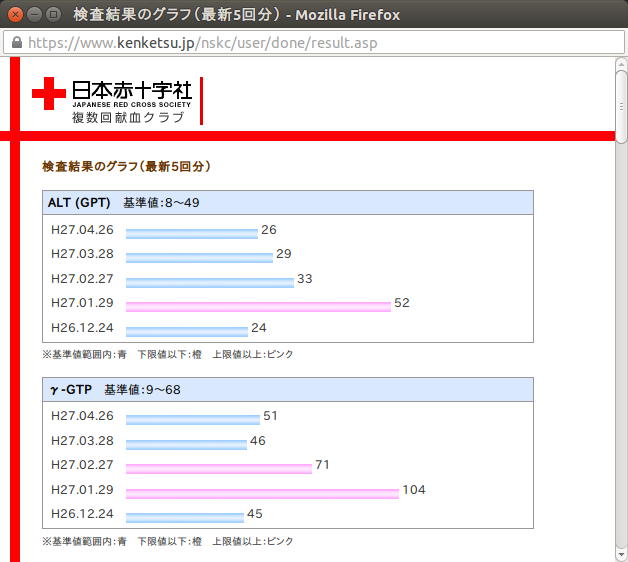628x562 pixels.
Task: Minimize the Firefox window
Action: click(x=34, y=15)
